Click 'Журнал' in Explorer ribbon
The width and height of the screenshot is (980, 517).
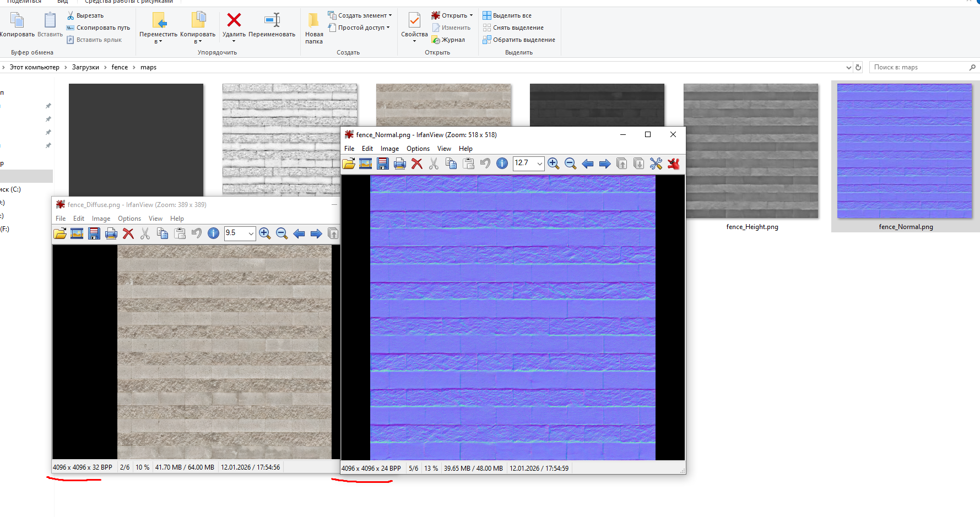448,40
